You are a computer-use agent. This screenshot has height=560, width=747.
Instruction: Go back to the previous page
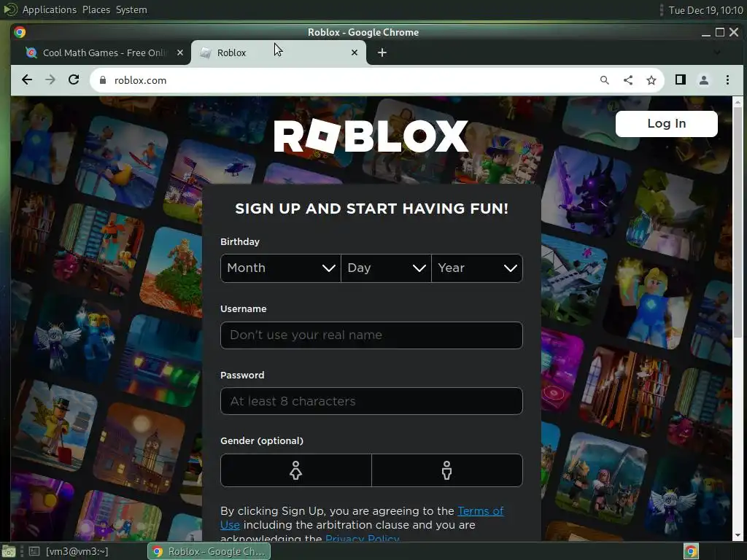(27, 80)
